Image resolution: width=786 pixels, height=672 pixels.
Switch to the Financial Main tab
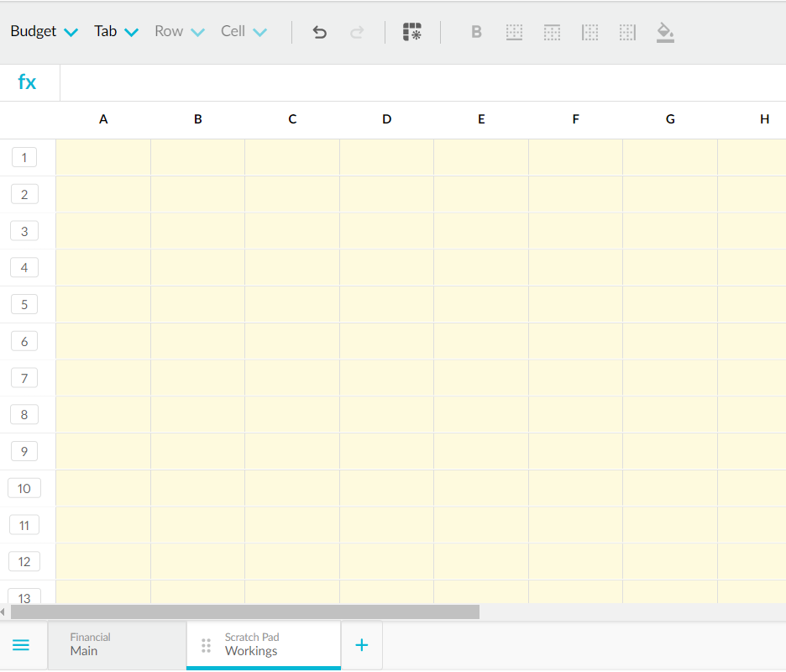(x=117, y=645)
